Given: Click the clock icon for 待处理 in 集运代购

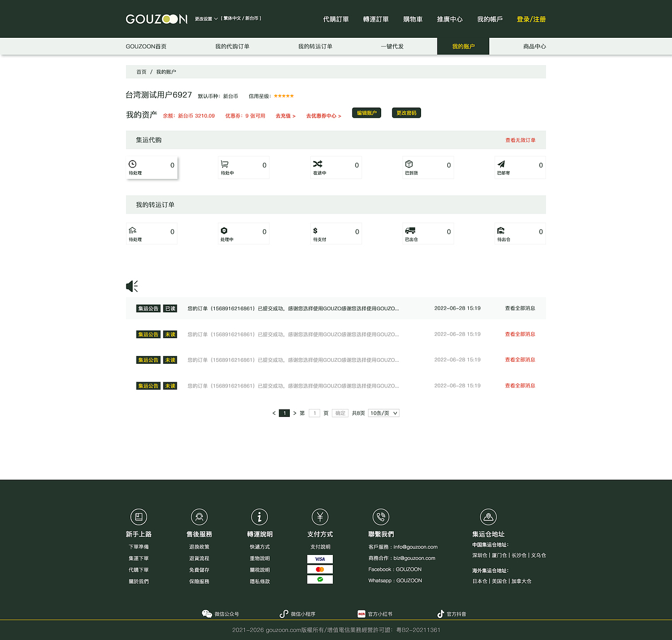Looking at the screenshot, I should click(132, 164).
